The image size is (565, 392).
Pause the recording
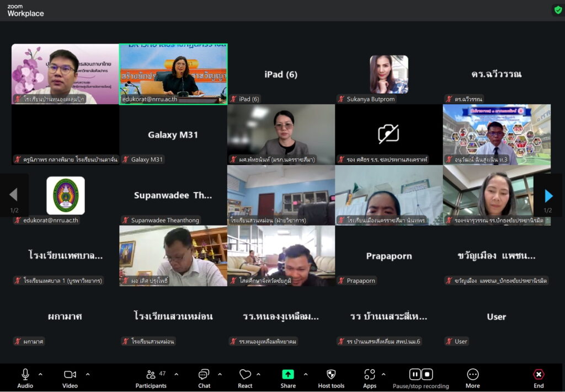pyautogui.click(x=414, y=374)
